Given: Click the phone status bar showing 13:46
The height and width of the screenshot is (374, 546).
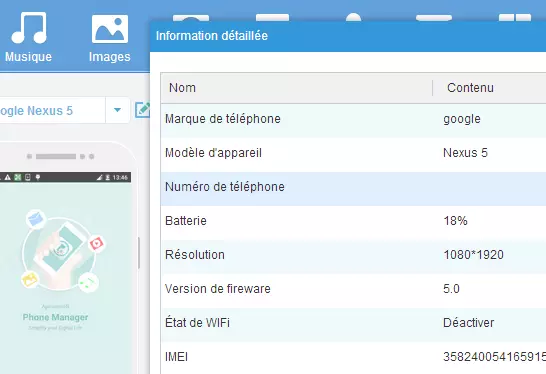Looking at the screenshot, I should [65, 177].
